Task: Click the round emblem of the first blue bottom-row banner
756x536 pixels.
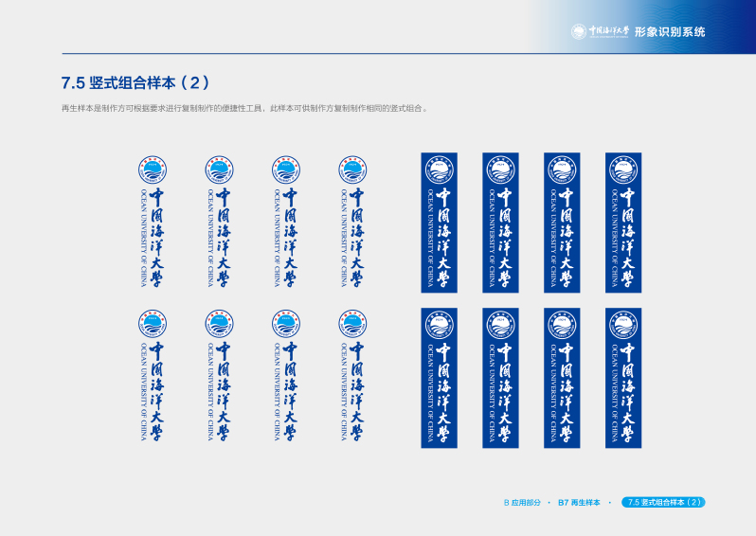Action: 439,324
